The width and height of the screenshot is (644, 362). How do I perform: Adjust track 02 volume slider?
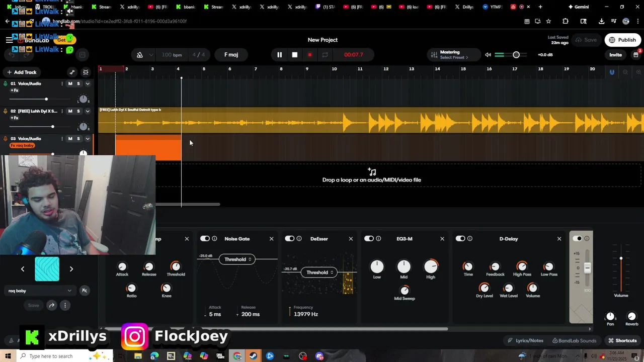coord(52,127)
